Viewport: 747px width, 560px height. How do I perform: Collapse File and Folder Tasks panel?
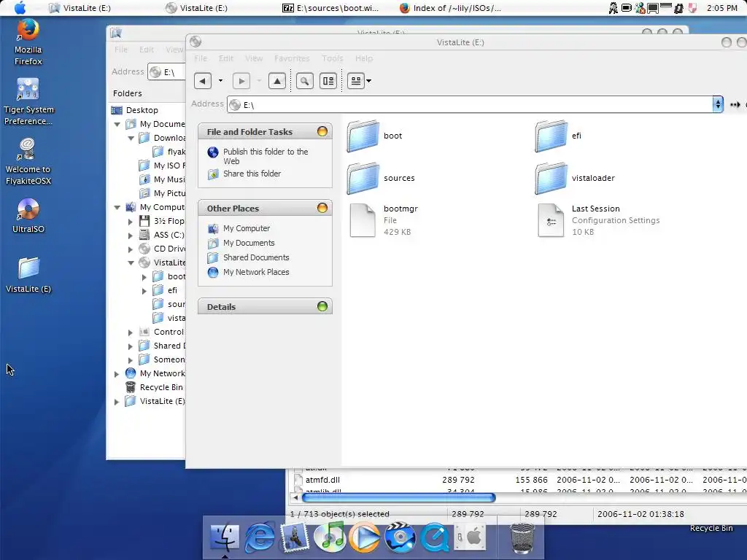[x=322, y=131]
